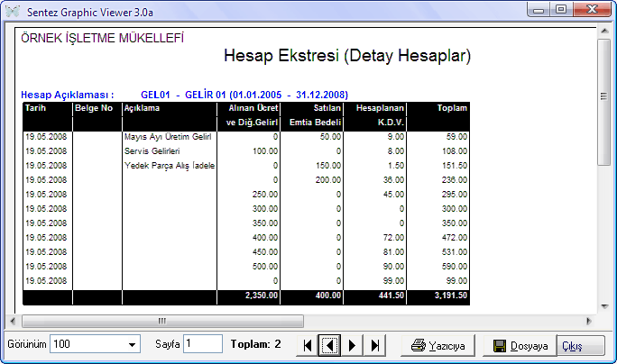The height and width of the screenshot is (364, 617).
Task: Go to the first page
Action: 308,345
